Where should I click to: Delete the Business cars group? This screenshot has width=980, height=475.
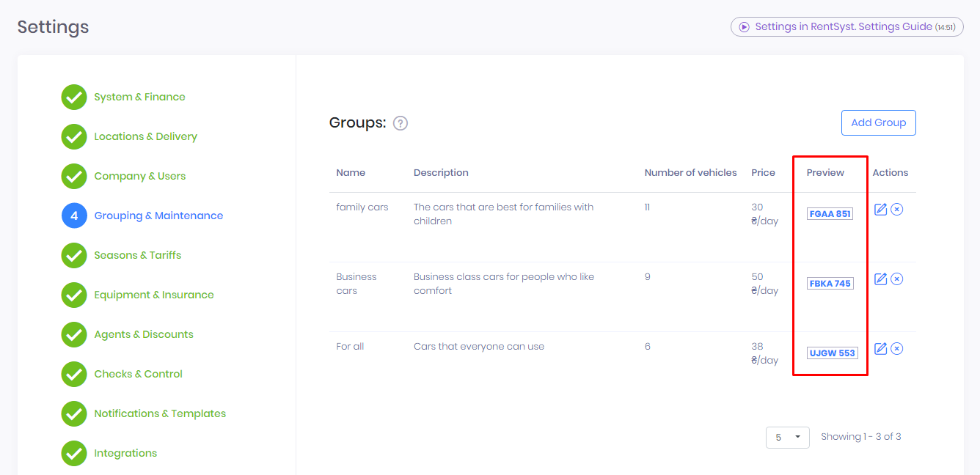click(x=896, y=279)
